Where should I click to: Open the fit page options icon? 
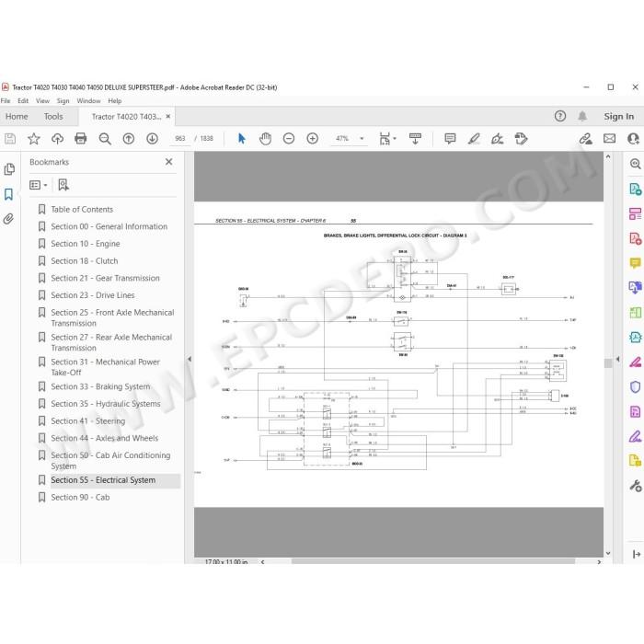(385, 139)
